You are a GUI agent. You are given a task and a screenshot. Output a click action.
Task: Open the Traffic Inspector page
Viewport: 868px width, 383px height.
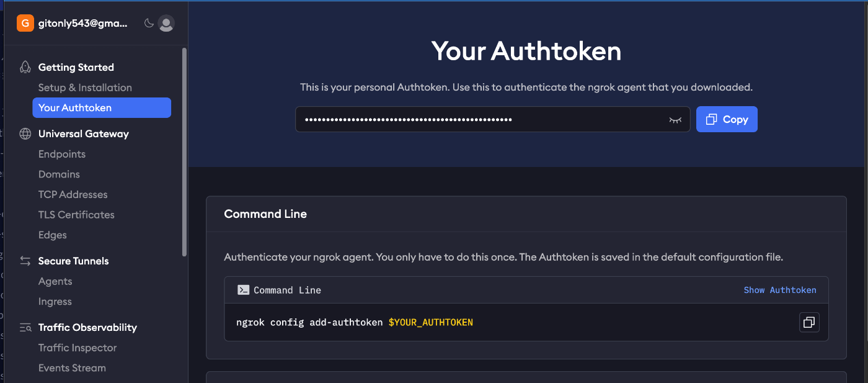[77, 348]
